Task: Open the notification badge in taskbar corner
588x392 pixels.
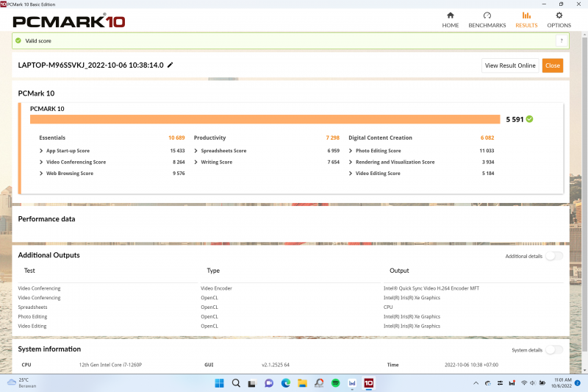Action: tap(578, 383)
